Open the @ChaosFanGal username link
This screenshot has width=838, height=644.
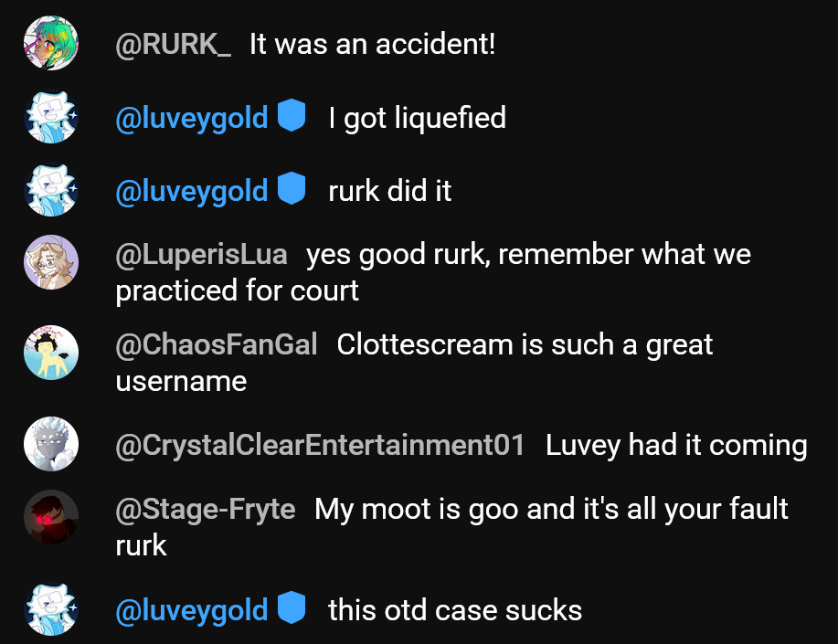[217, 345]
